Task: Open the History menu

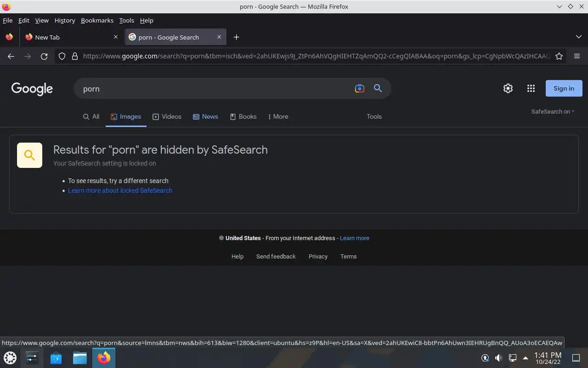Action: pyautogui.click(x=65, y=20)
